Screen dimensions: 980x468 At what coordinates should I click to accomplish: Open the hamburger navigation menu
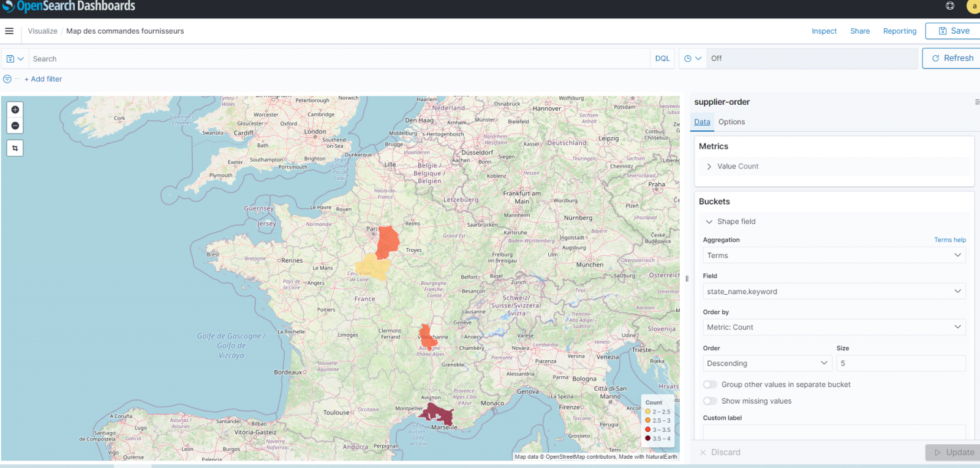click(9, 31)
